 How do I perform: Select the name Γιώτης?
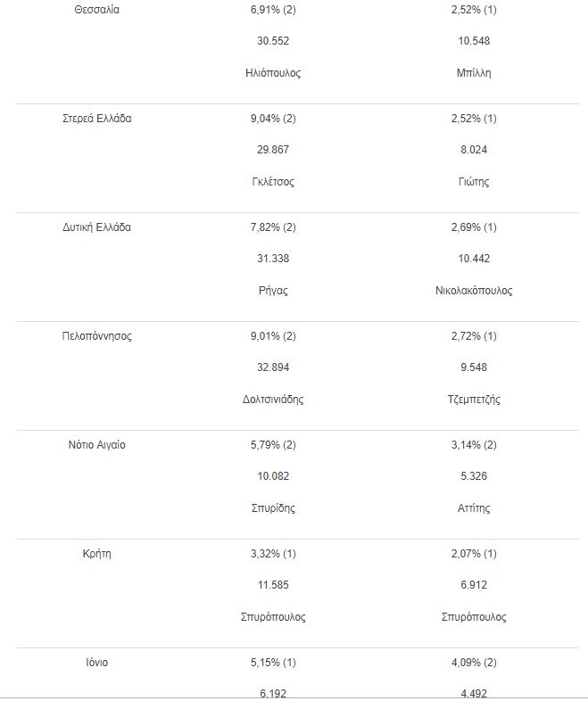pyautogui.click(x=473, y=182)
